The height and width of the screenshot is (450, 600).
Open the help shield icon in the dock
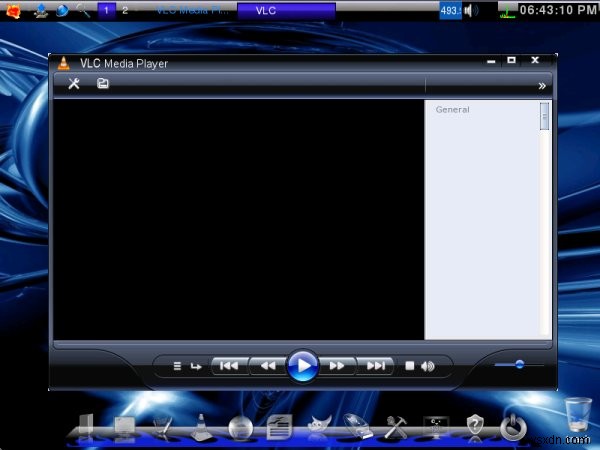tap(475, 424)
